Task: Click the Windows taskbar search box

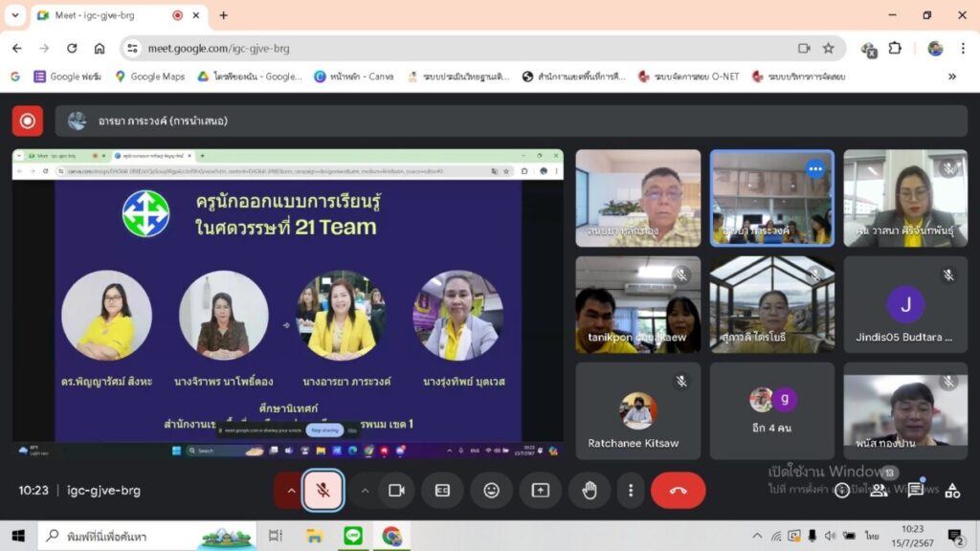Action: [146, 536]
